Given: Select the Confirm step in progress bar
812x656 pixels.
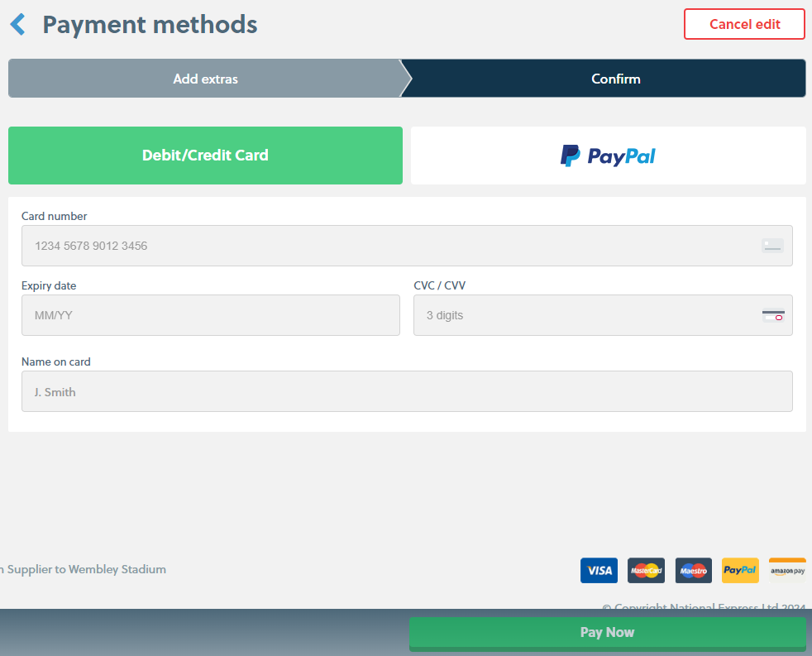Looking at the screenshot, I should (615, 79).
